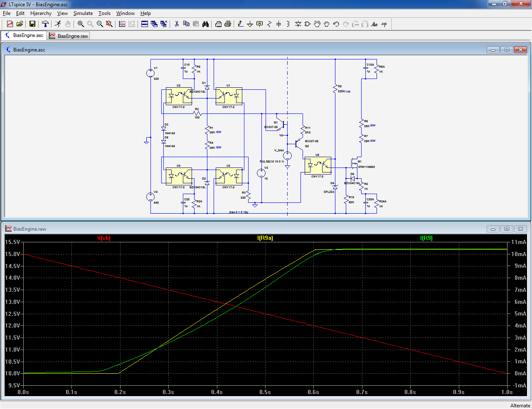Click the Alternate status bar text
This screenshot has height=409, width=532.
[x=520, y=405]
